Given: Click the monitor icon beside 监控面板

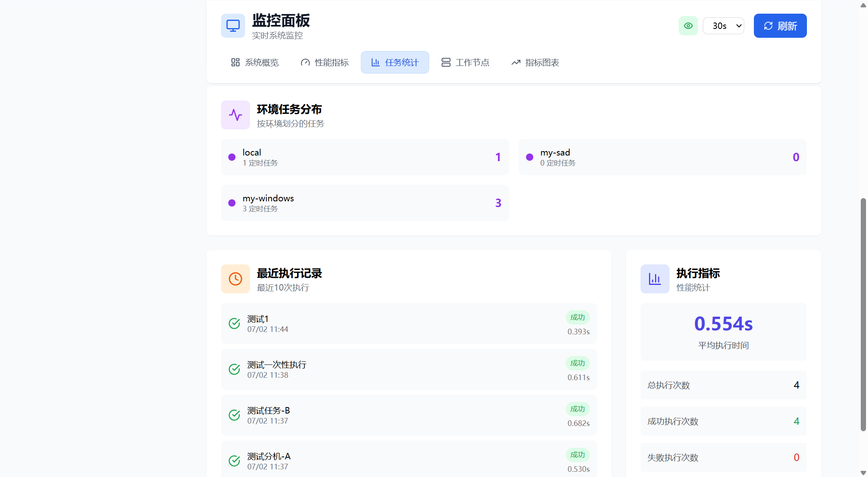Looking at the screenshot, I should click(233, 26).
